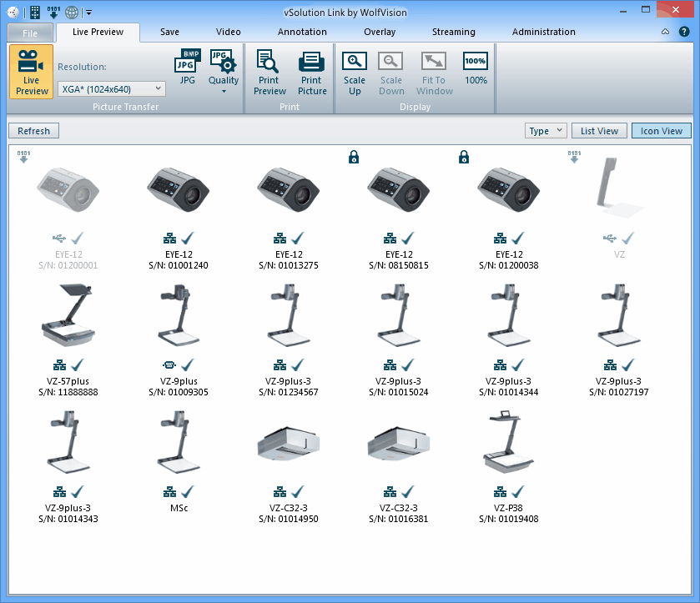The image size is (700, 603).
Task: Open the Resolution XGA* (1024x640) dropdown
Action: tap(112, 88)
